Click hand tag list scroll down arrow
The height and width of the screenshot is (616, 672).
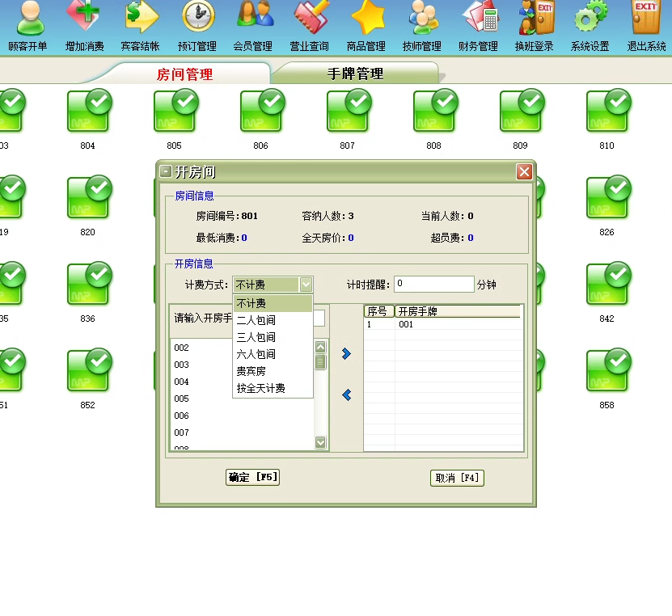[320, 441]
